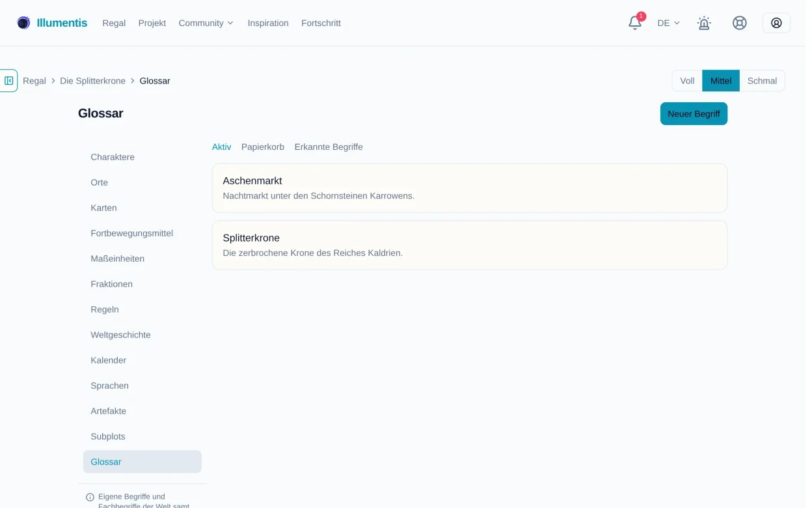This screenshot has height=508, width=812.
Task: Open the Kalender section
Action: pos(142,360)
